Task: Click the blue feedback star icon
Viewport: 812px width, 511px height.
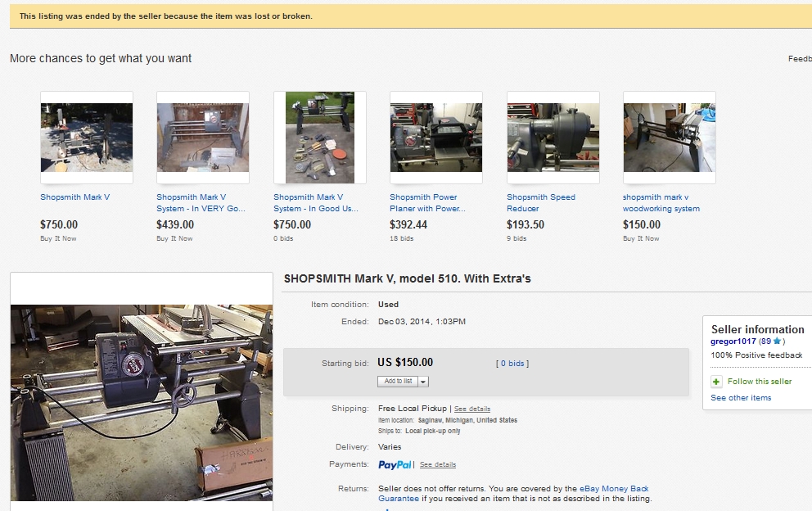Action: click(777, 341)
